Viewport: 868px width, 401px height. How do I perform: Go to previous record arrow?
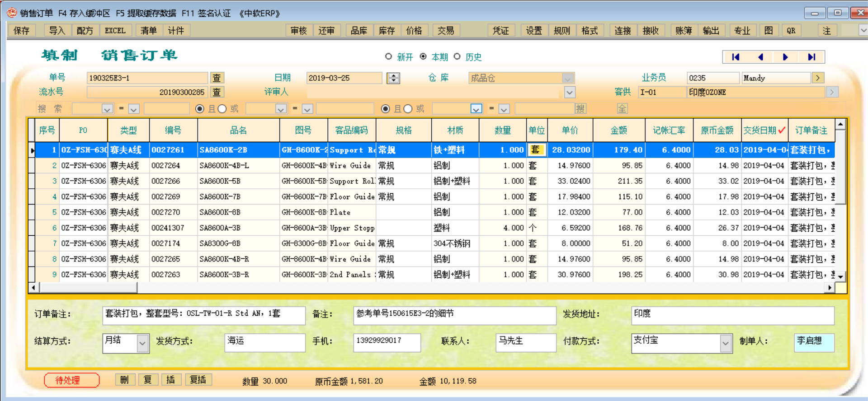click(760, 57)
